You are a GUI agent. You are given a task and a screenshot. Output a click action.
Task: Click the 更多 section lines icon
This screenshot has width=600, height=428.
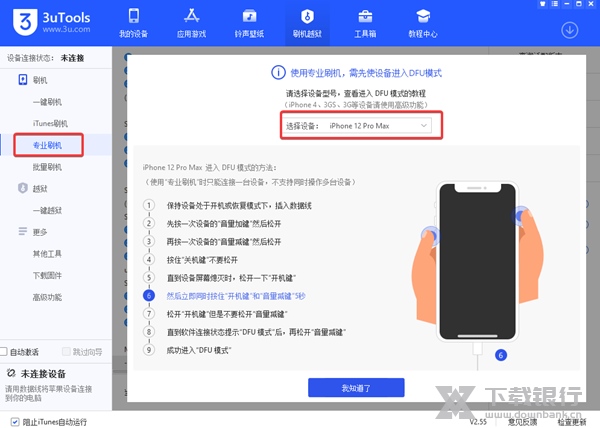pos(23,231)
